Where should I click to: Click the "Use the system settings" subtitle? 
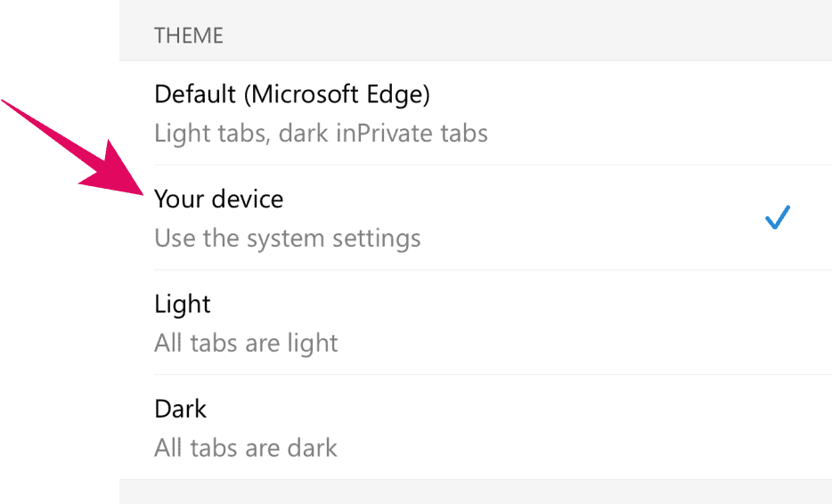287,239
